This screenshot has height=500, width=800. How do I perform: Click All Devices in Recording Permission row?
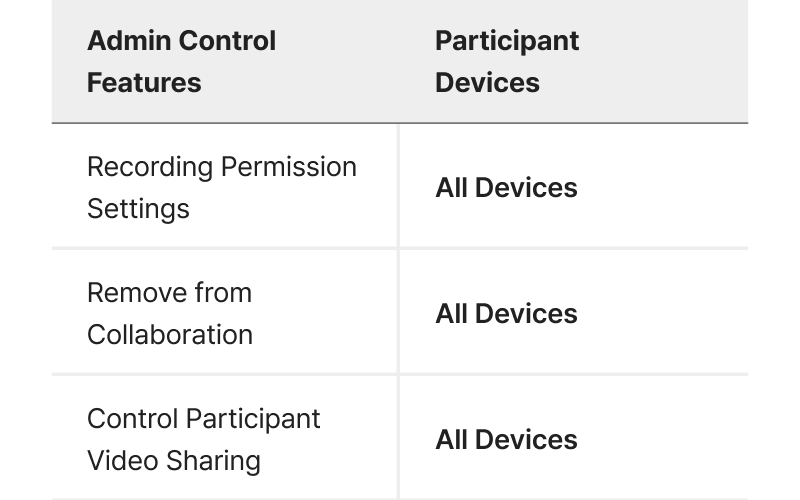click(506, 188)
